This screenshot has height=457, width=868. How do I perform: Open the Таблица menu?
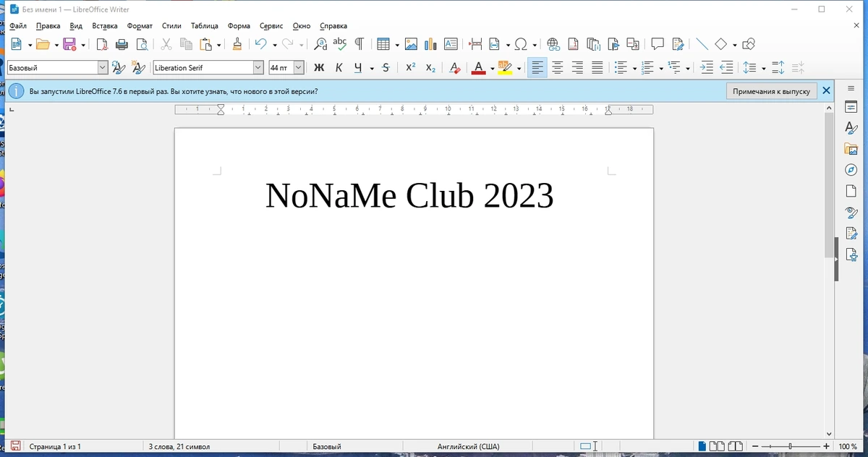(205, 26)
